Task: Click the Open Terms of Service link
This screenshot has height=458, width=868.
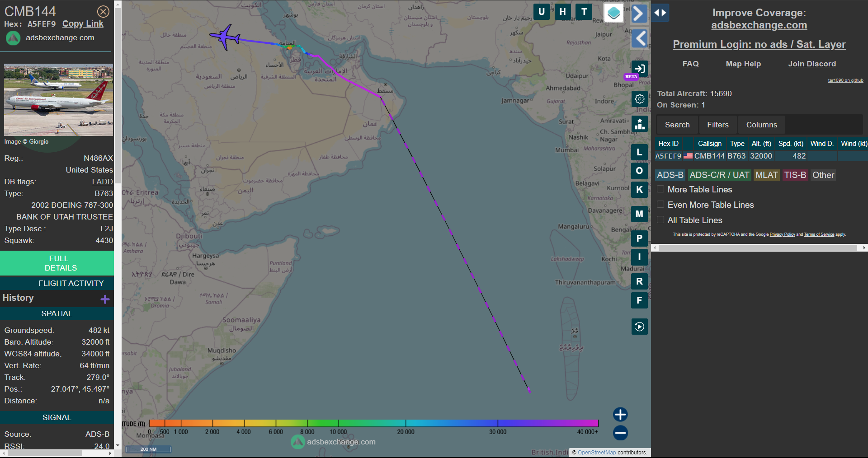Action: (x=819, y=234)
